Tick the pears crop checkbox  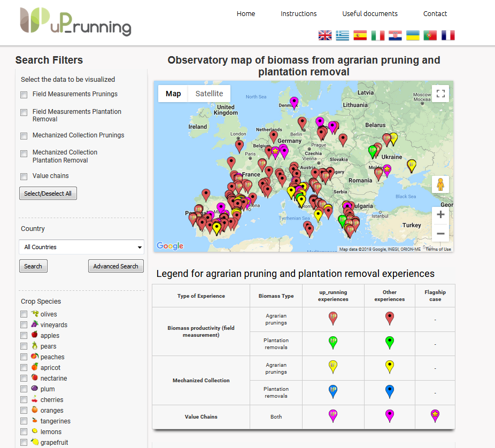[x=24, y=346]
